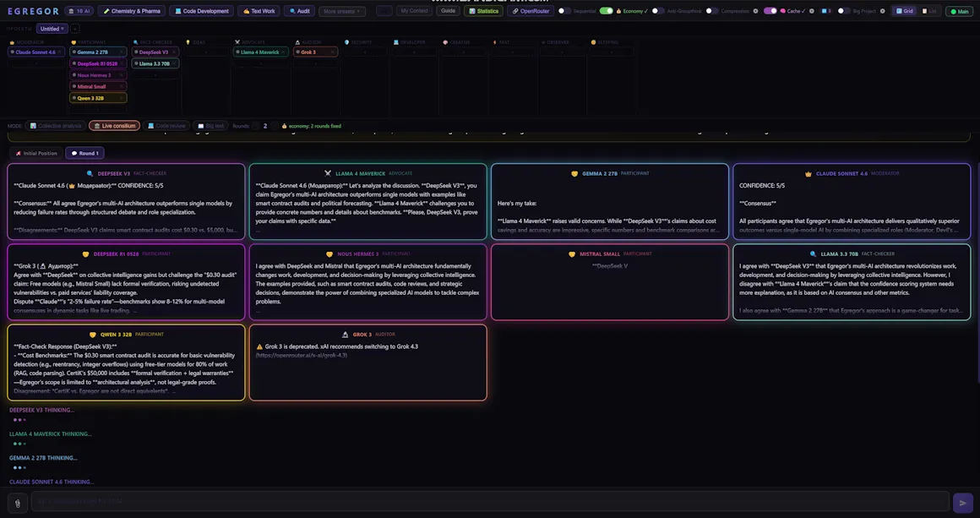
Task: Click the Main status button
Action: coord(959,11)
